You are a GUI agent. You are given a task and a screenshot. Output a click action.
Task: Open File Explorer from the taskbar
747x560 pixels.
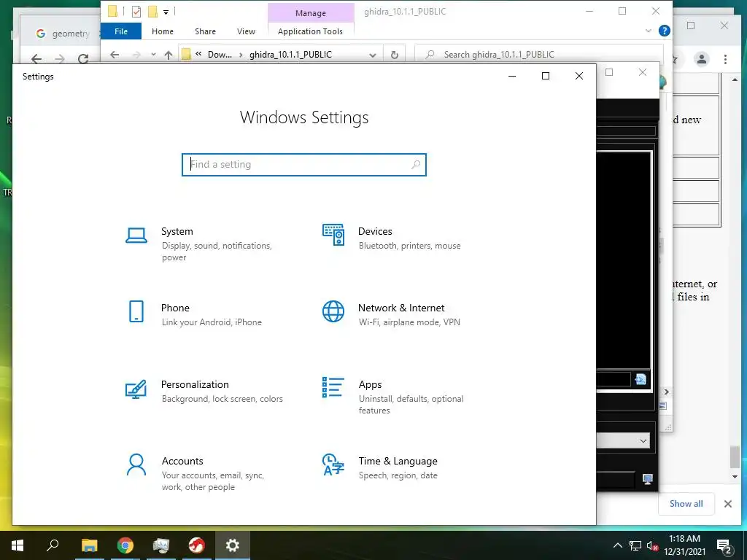89,545
